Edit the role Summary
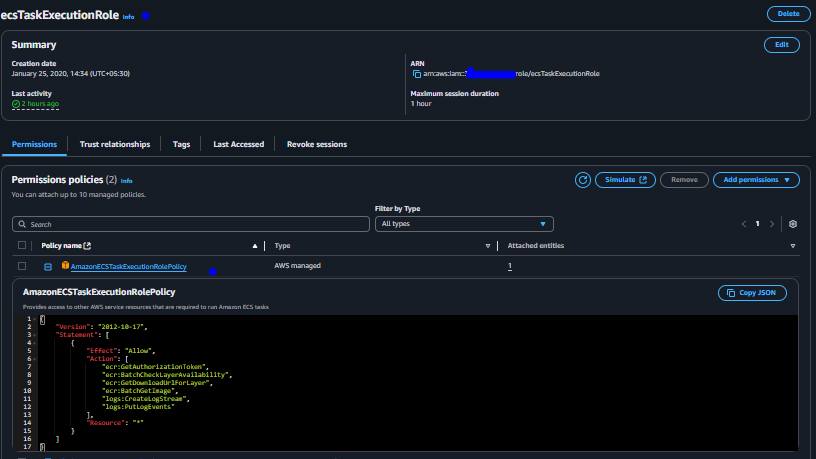The width and height of the screenshot is (816, 459). 781,45
